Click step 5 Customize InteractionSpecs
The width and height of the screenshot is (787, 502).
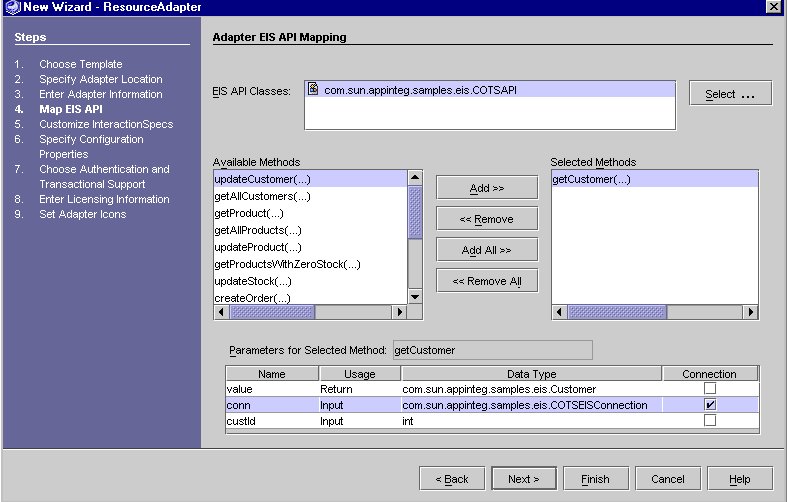(x=106, y=124)
